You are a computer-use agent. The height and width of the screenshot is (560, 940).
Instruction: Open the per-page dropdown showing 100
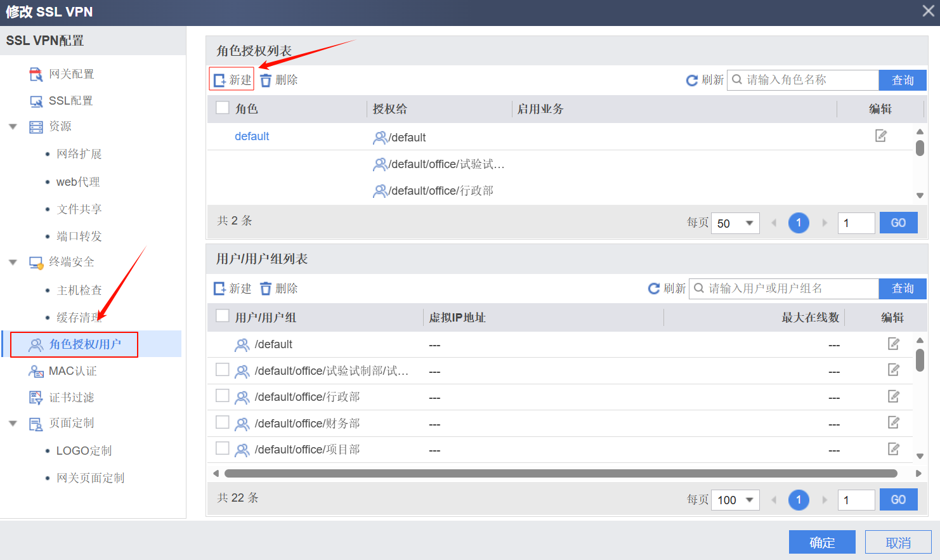[735, 500]
